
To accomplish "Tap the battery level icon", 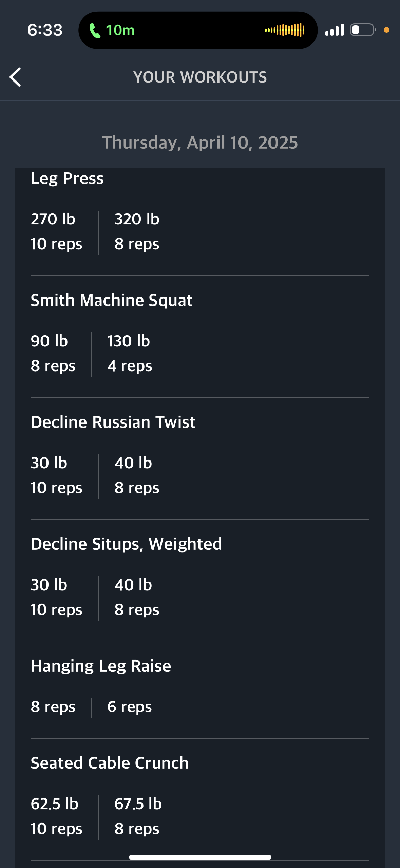I will tap(363, 30).
